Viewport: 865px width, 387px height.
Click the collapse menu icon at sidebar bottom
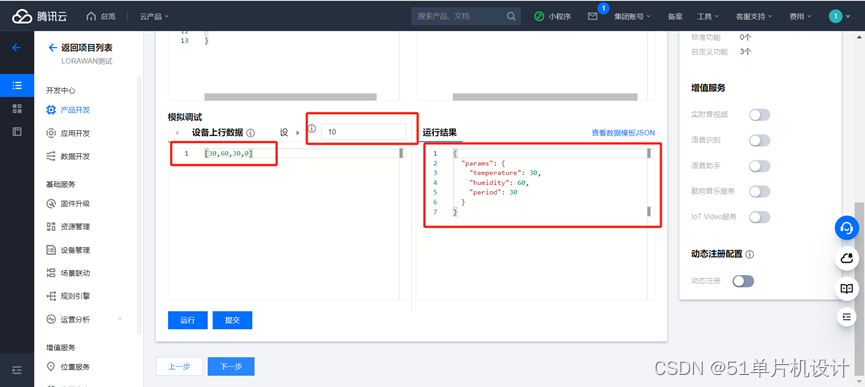click(x=17, y=370)
